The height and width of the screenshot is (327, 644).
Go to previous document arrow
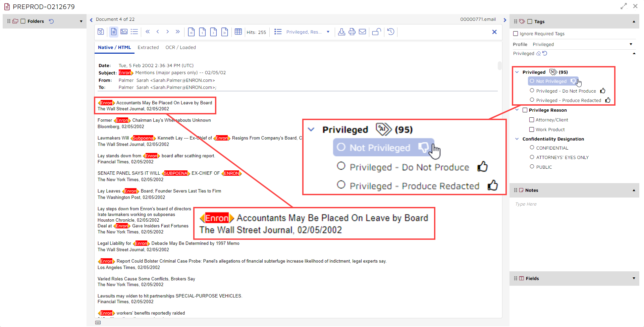[91, 20]
